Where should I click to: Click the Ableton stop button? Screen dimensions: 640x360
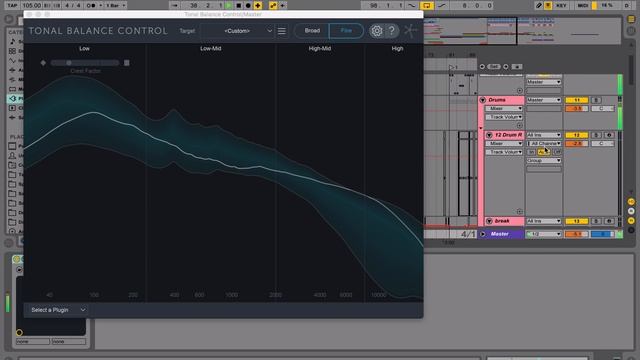click(238, 6)
